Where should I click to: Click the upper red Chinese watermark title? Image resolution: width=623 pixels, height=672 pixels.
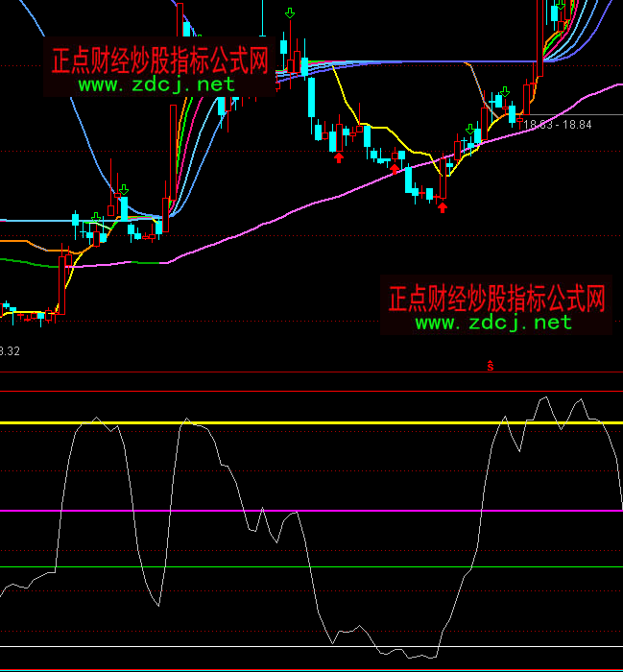pyautogui.click(x=159, y=62)
